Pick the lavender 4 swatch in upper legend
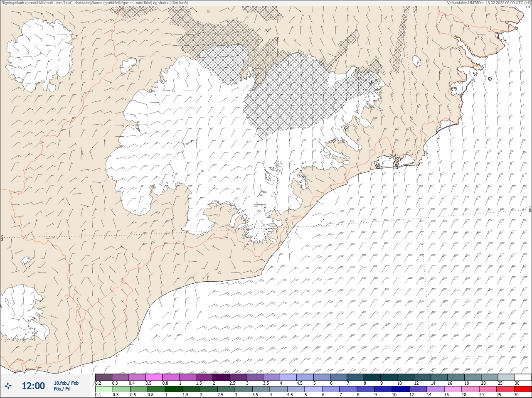532x398 pixels. pos(288,377)
